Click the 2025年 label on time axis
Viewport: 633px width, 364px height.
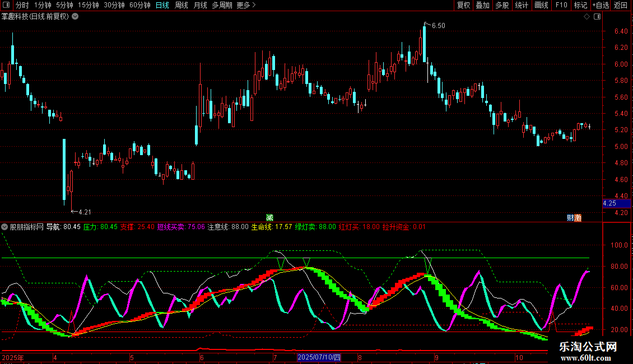coord(13,357)
